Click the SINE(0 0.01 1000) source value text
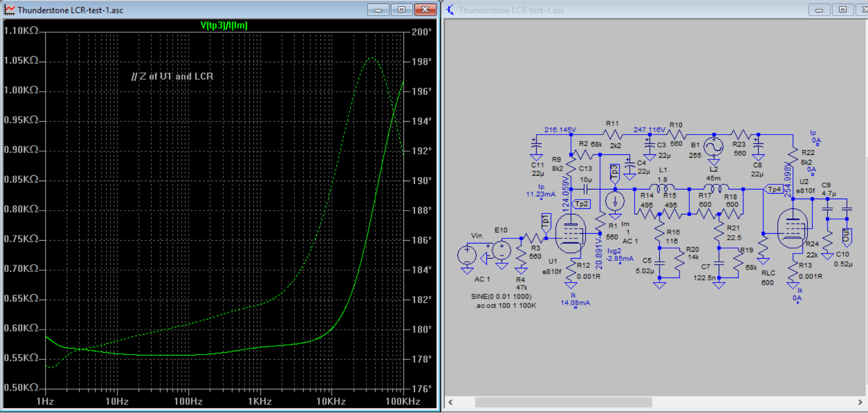The width and height of the screenshot is (868, 413). point(501,296)
